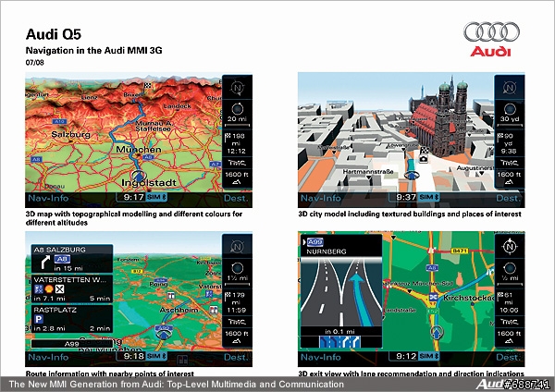Select the VATERSTETTEN W... route entry
This screenshot has height=392, width=555.
pos(72,288)
